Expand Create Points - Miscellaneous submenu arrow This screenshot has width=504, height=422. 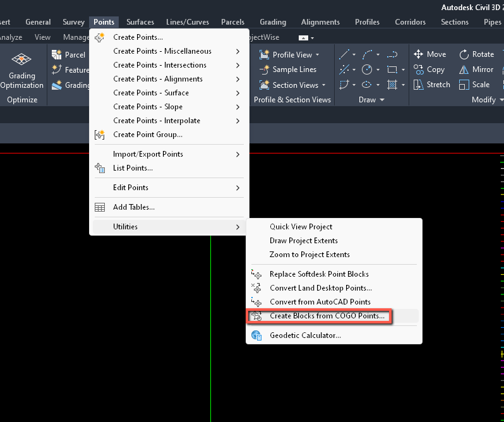[x=237, y=51]
